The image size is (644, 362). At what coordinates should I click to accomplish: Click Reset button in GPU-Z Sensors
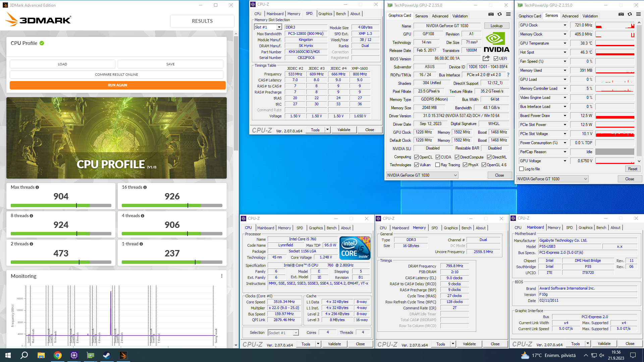click(x=633, y=169)
